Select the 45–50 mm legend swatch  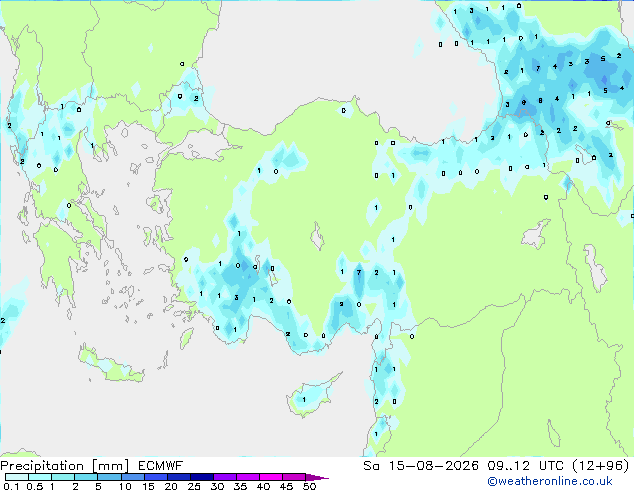(294, 477)
